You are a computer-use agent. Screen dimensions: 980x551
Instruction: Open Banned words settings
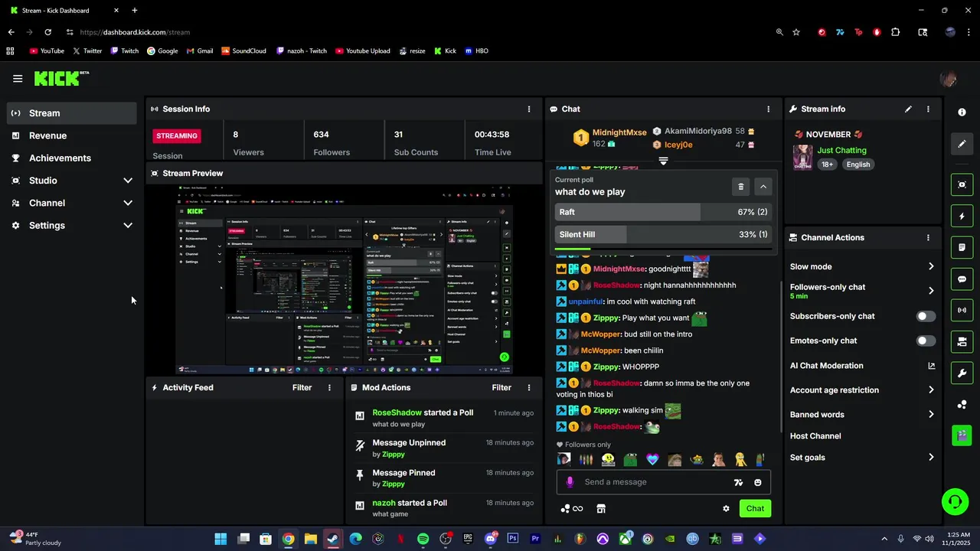click(862, 414)
